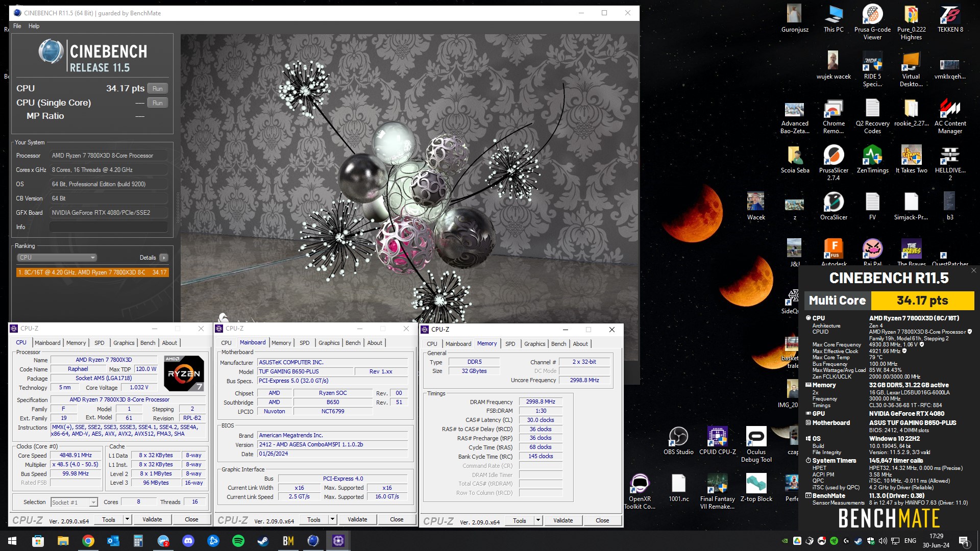The image size is (980, 551).
Task: Launch ZenTimings desktop shortcut
Action: click(872, 159)
